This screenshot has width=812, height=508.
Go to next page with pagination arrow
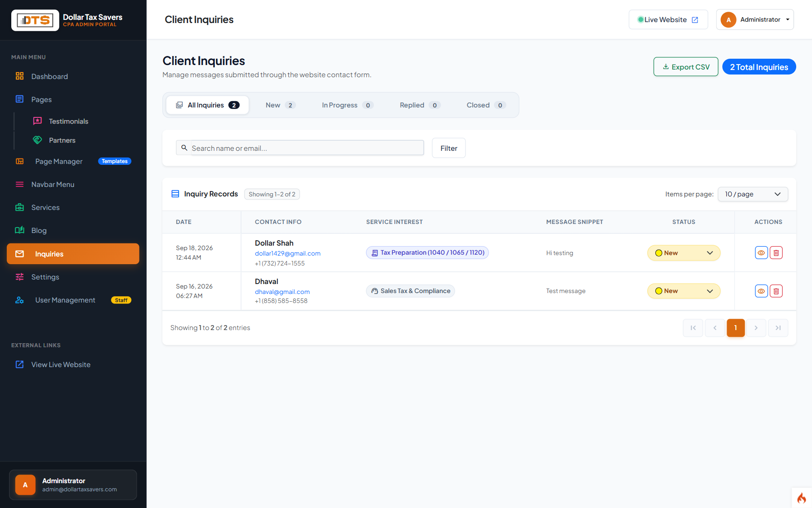coord(756,328)
